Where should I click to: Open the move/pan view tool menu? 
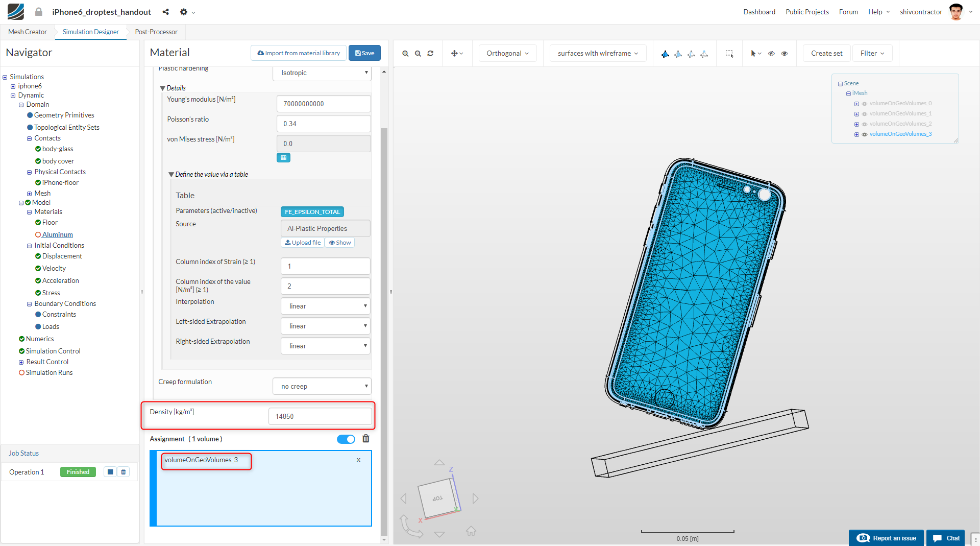point(457,54)
